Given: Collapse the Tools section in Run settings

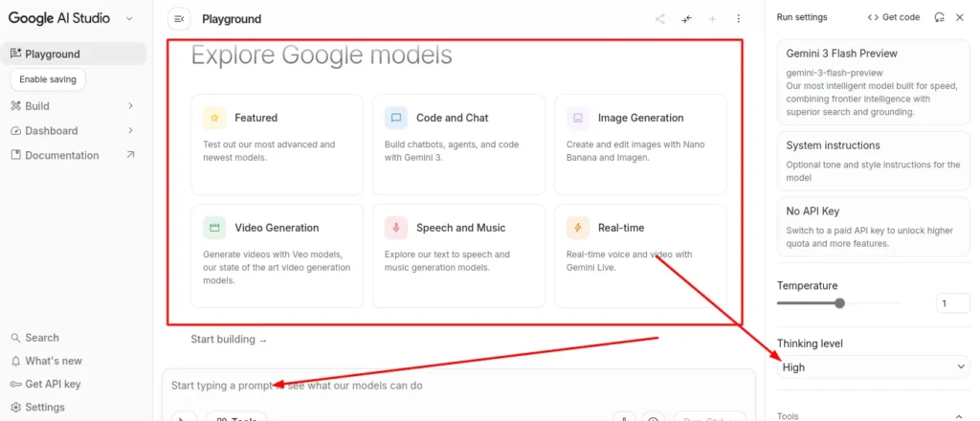Looking at the screenshot, I should [x=959, y=416].
